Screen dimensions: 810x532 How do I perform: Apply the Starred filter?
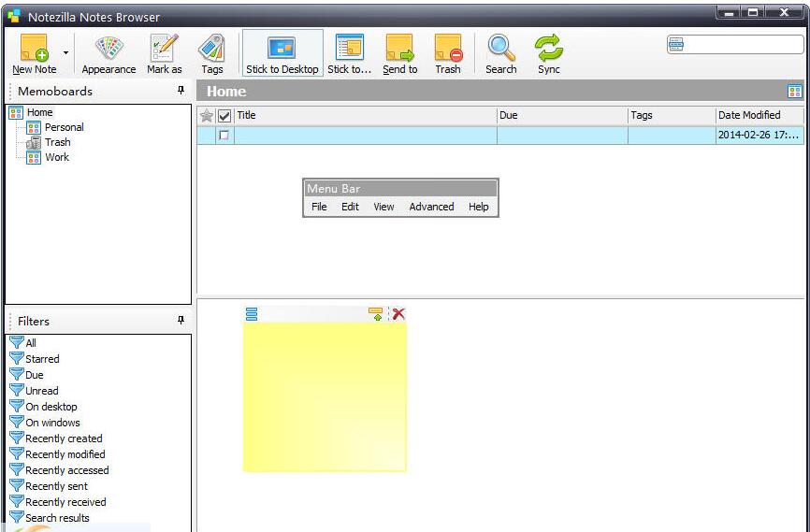coord(35,359)
